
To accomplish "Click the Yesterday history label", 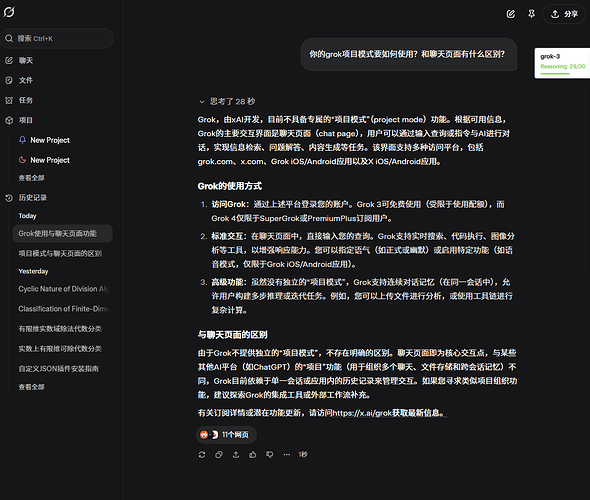I will (x=33, y=271).
